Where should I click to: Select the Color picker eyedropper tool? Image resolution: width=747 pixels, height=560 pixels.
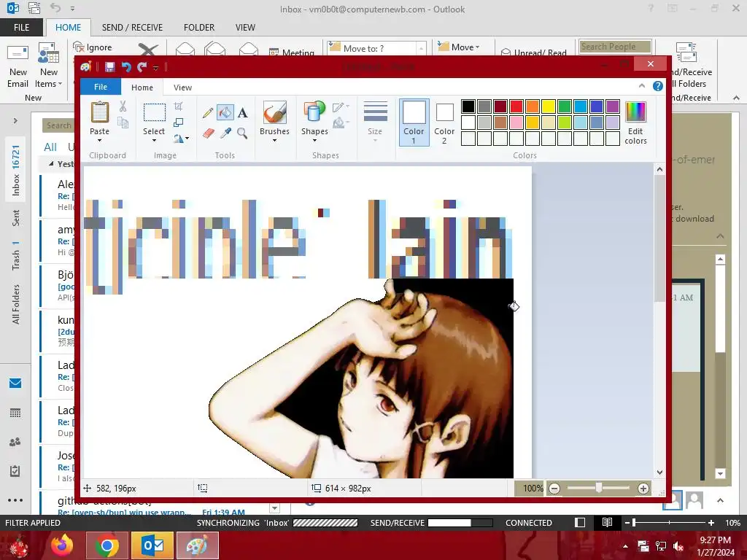(225, 133)
